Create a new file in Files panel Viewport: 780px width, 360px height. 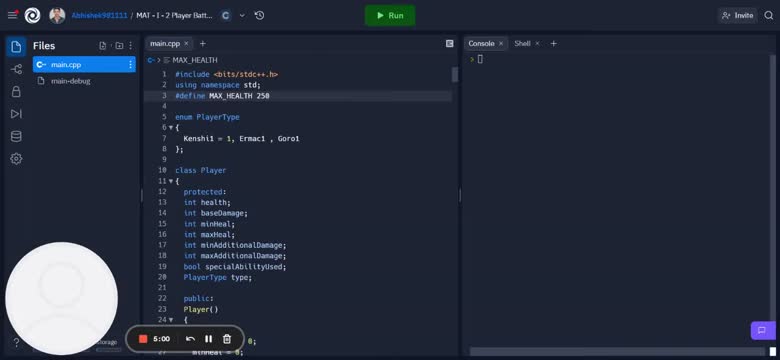click(x=102, y=46)
